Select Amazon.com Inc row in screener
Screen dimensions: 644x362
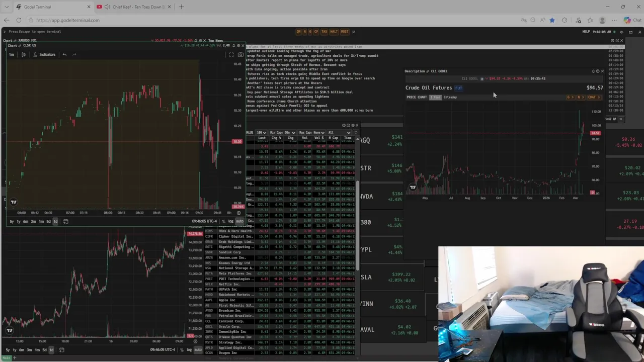coord(280,257)
